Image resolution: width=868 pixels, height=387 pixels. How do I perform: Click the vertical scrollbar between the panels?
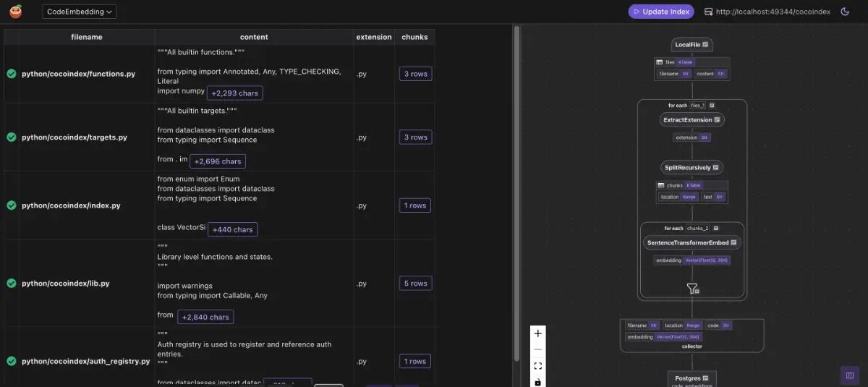tap(516, 195)
